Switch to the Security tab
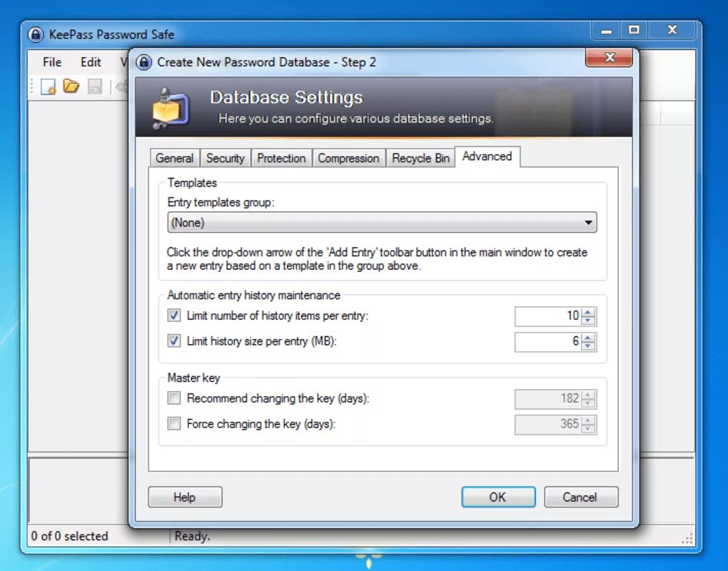The height and width of the screenshot is (571, 728). 225,158
